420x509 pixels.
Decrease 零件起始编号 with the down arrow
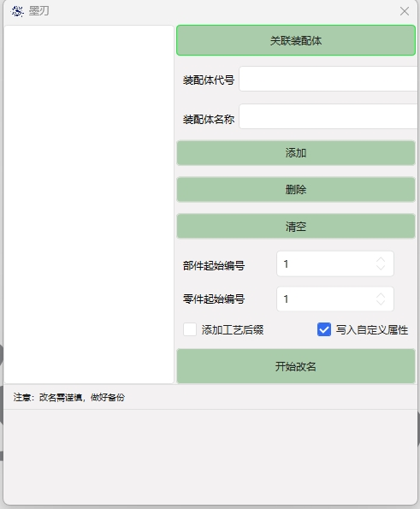(x=381, y=302)
